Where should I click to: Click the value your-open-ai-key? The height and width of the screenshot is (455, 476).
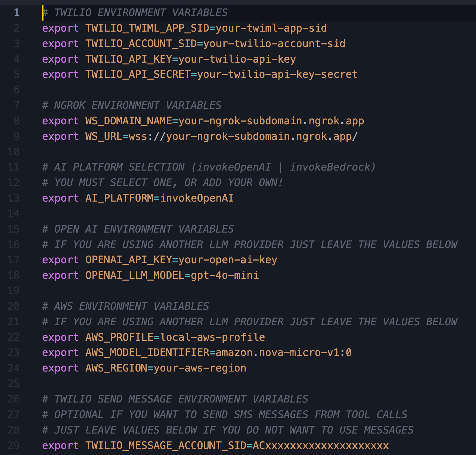(x=228, y=260)
